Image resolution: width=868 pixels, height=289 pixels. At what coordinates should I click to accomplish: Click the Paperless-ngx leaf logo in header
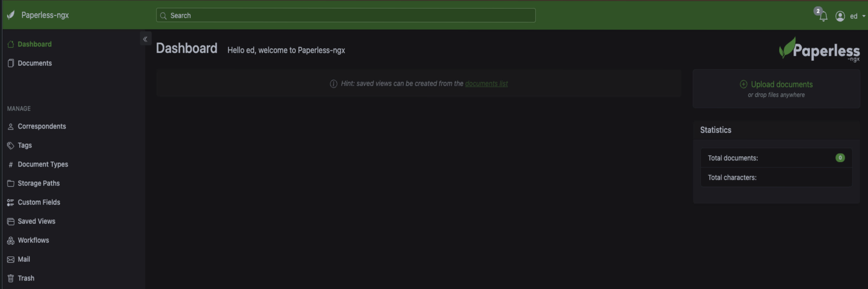11,15
